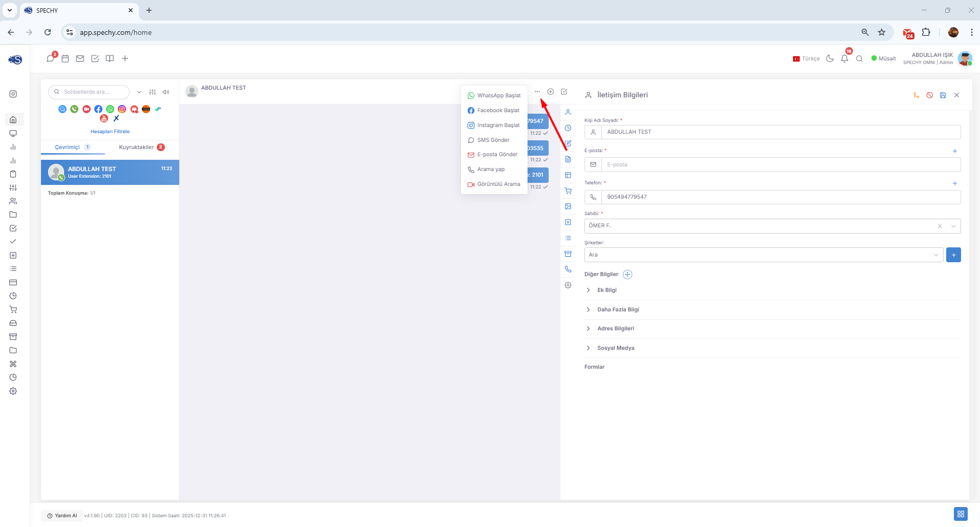Click the blue add company plus button
This screenshot has width=980, height=527.
point(953,255)
